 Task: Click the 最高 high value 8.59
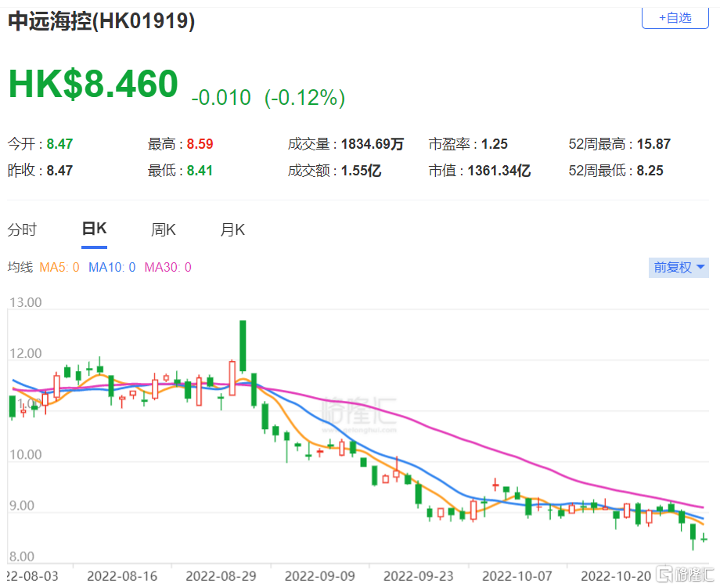tap(200, 144)
